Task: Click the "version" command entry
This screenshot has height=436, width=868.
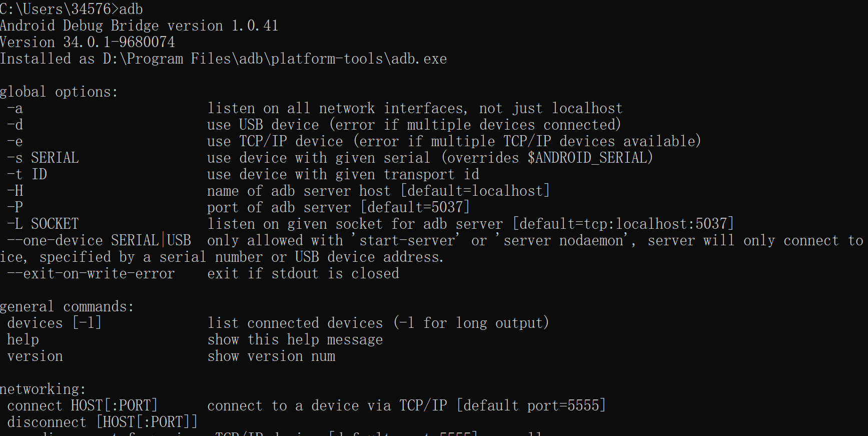Action: coord(35,356)
